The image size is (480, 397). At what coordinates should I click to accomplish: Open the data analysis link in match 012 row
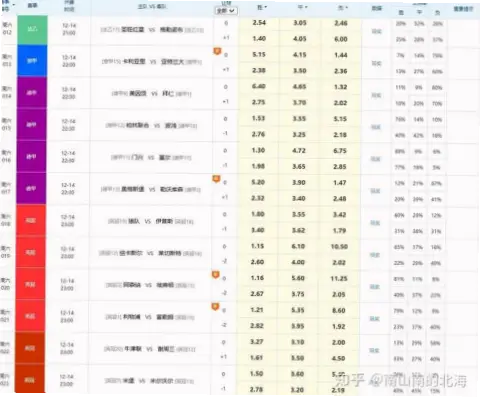pyautogui.click(x=377, y=31)
